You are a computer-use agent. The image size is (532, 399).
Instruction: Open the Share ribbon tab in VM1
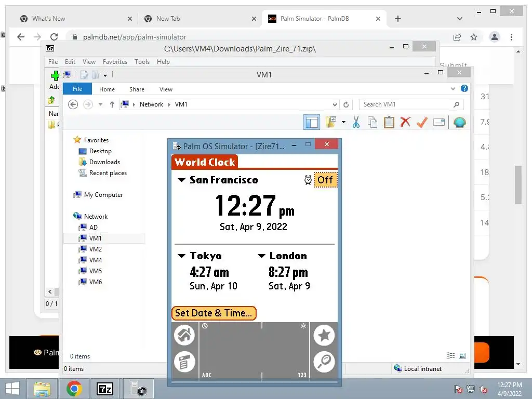137,89
